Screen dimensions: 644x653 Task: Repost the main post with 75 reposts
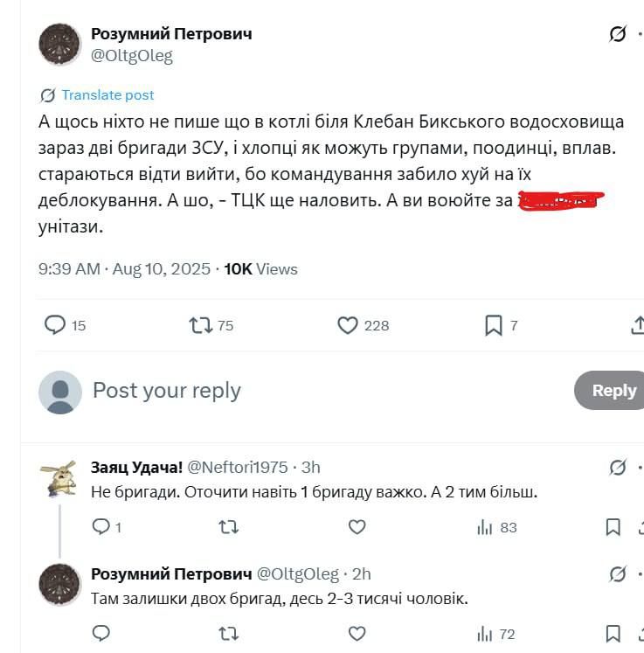[x=201, y=325]
